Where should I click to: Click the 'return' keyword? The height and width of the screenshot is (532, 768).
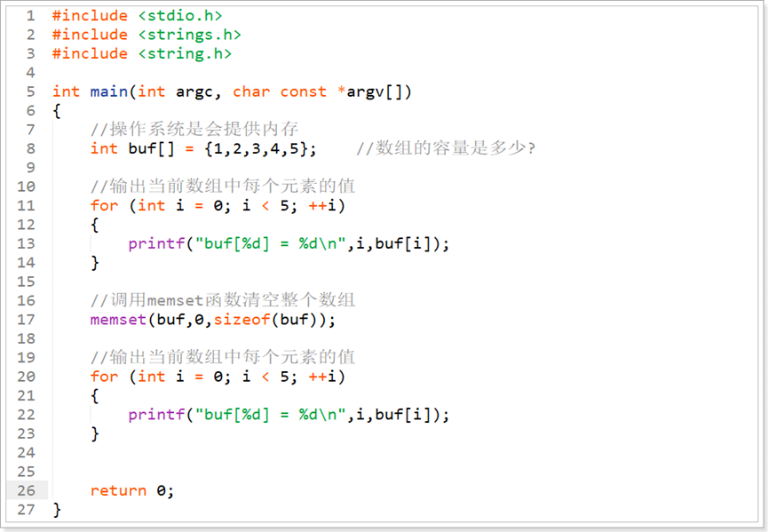pyautogui.click(x=119, y=491)
